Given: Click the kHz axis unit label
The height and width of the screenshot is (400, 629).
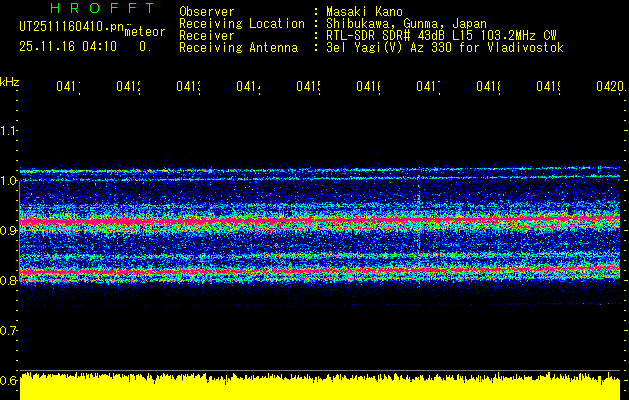Looking at the screenshot, I should 9,80.
